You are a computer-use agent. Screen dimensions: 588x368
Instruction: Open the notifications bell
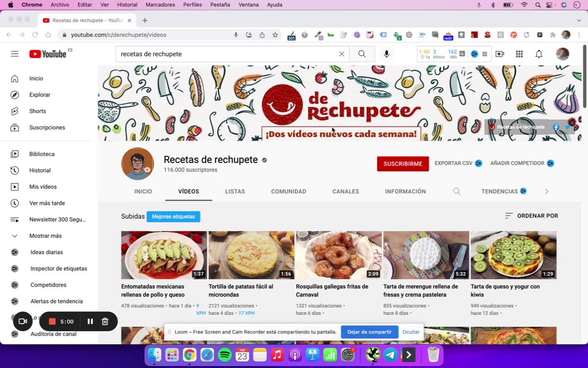tap(539, 54)
